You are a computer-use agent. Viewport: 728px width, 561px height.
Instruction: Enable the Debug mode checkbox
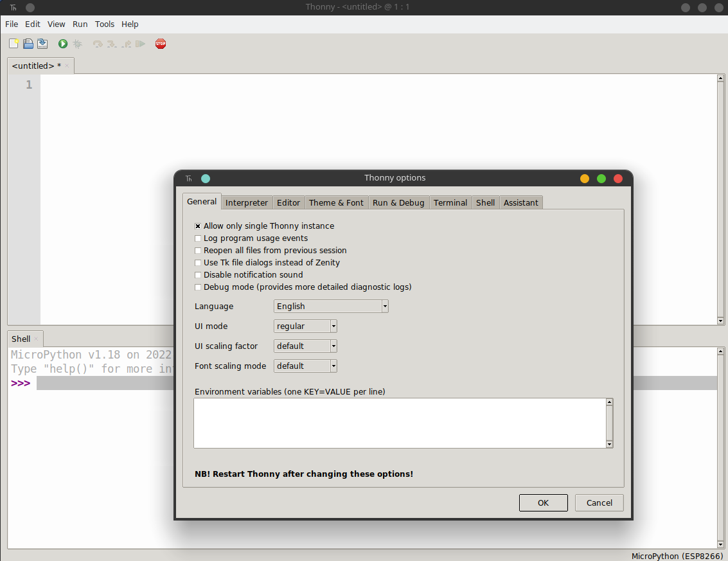[x=198, y=287]
